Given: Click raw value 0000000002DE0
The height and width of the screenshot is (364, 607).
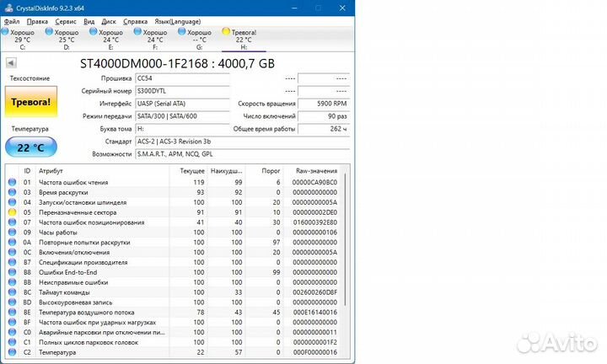Looking at the screenshot, I should point(314,212).
